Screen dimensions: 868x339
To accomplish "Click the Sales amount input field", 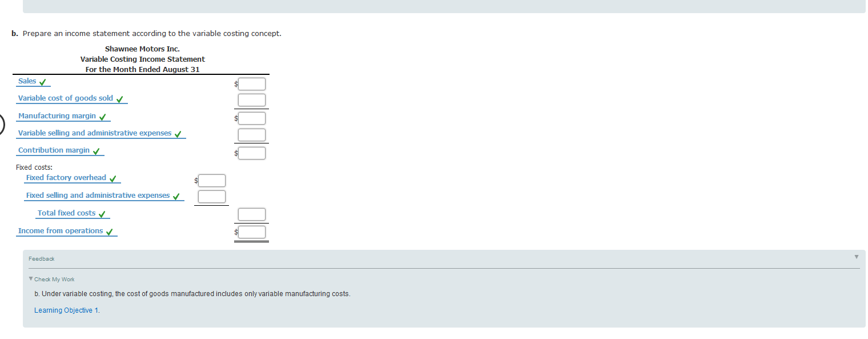I will [x=251, y=83].
